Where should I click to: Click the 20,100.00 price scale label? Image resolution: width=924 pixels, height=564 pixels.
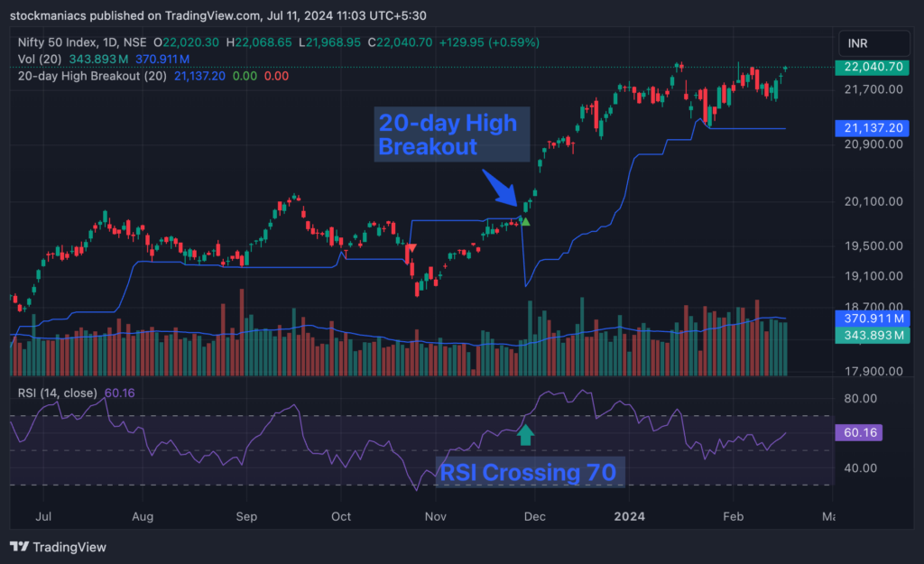[x=873, y=201]
